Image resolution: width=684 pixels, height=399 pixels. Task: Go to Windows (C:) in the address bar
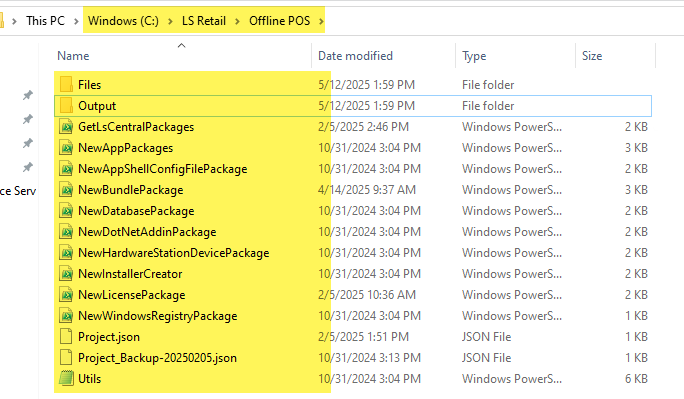(x=123, y=21)
